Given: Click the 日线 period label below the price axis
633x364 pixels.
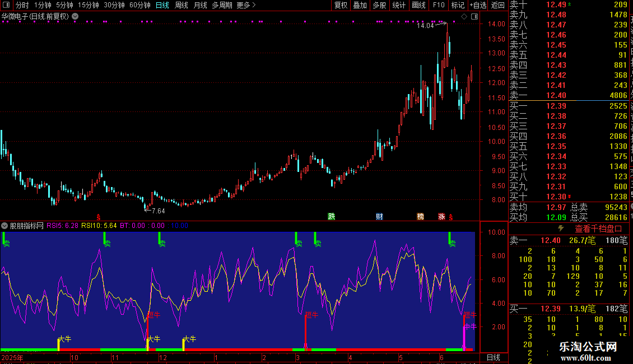Looking at the screenshot, I should coord(494,357).
